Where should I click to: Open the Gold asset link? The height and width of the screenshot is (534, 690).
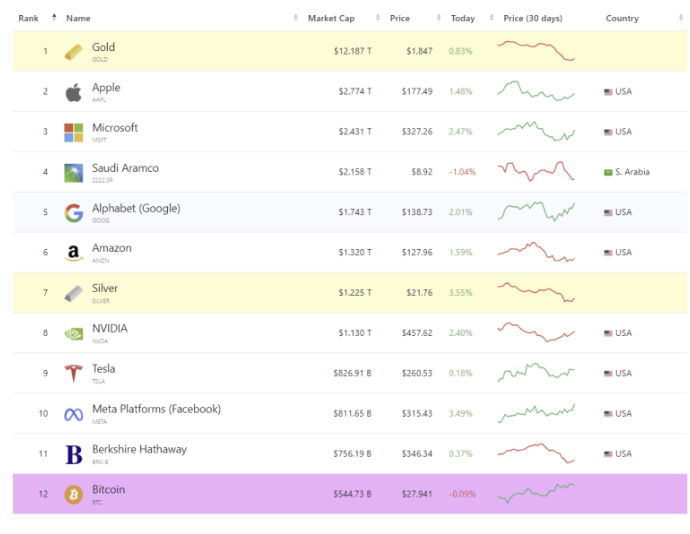(103, 47)
